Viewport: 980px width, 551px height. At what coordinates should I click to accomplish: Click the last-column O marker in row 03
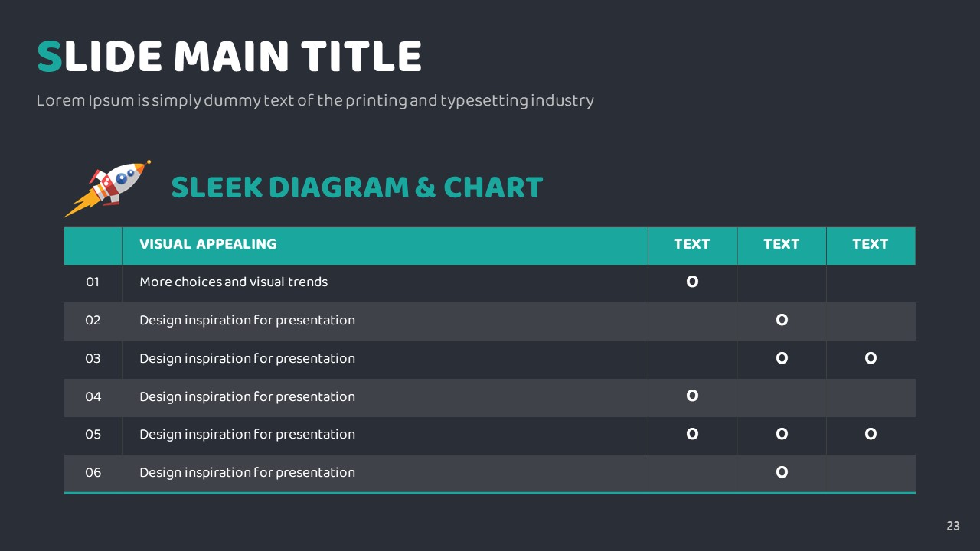tap(871, 358)
